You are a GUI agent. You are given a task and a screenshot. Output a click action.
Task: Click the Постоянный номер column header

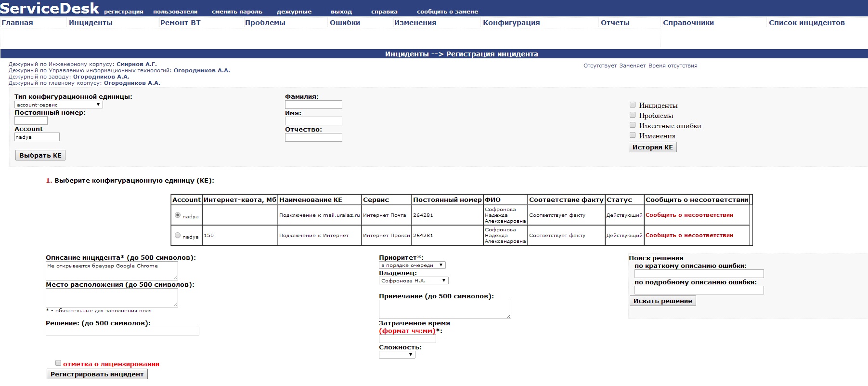click(447, 200)
